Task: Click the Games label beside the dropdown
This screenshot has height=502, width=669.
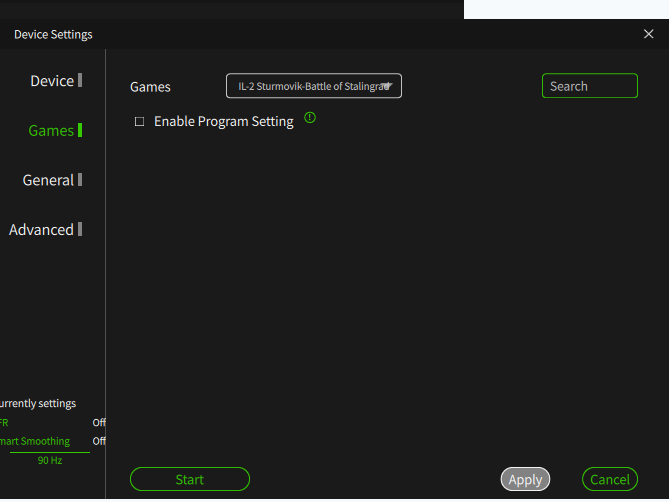Action: (150, 87)
